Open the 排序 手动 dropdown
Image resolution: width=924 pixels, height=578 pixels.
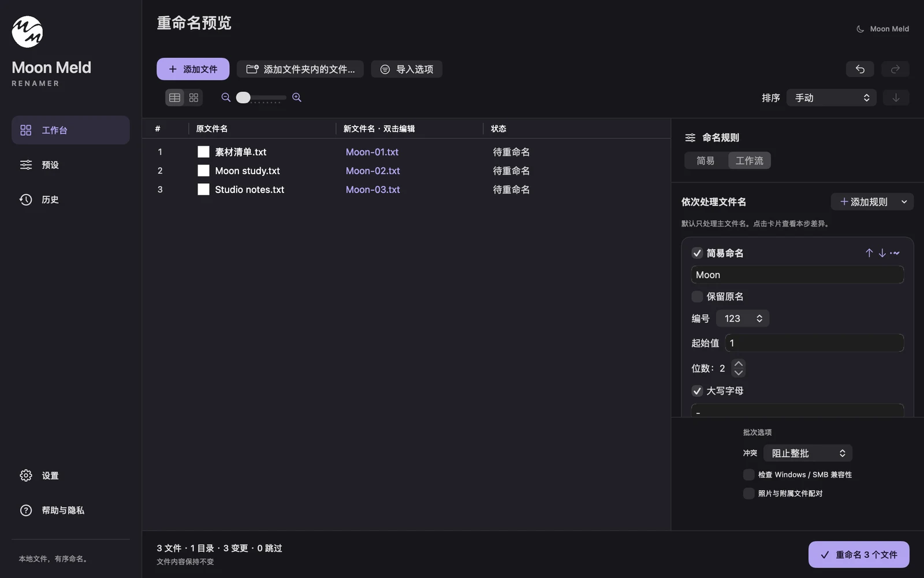click(832, 98)
